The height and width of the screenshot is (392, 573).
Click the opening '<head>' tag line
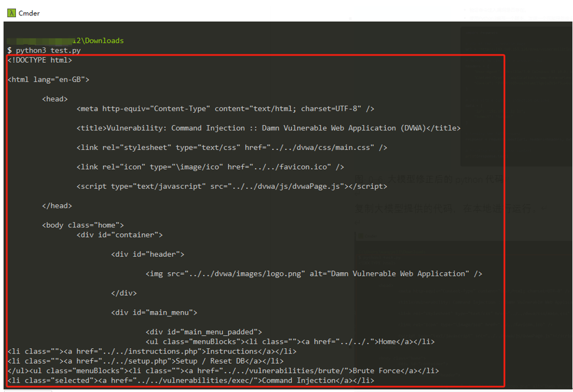point(55,99)
